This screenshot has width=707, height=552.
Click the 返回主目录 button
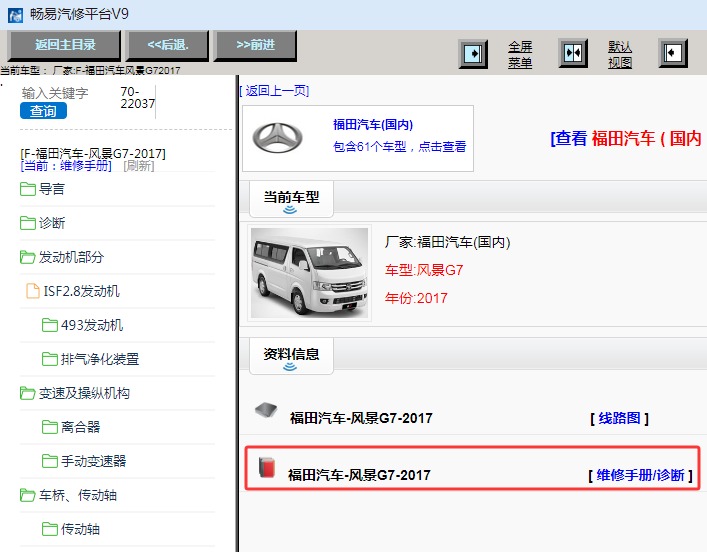point(64,45)
